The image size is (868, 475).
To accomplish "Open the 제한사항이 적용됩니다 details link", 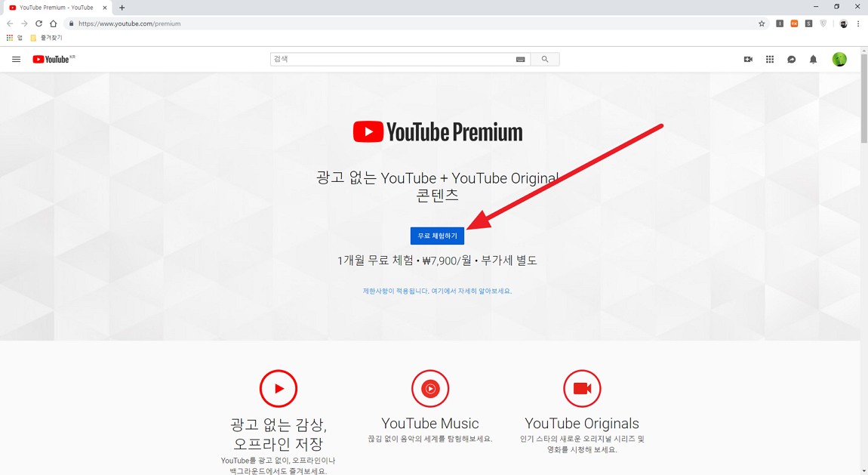I will 437,291.
